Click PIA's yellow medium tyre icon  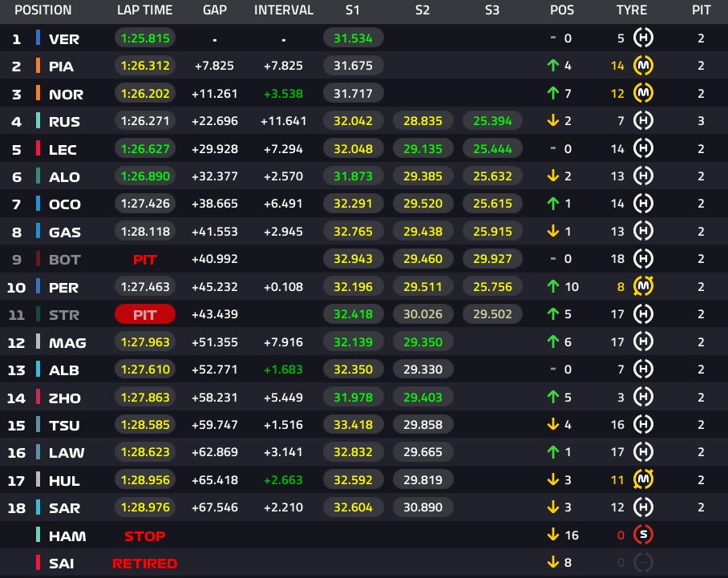click(x=643, y=66)
